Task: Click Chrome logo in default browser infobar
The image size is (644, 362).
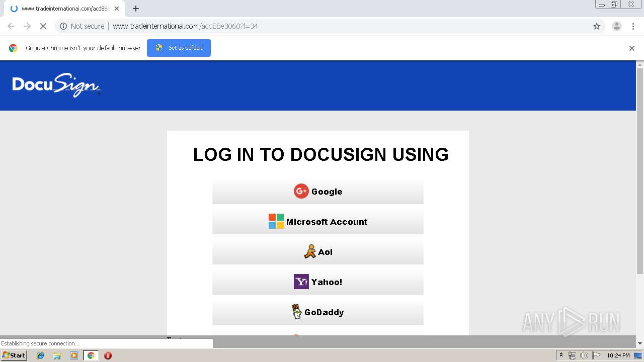Action: pyautogui.click(x=13, y=48)
